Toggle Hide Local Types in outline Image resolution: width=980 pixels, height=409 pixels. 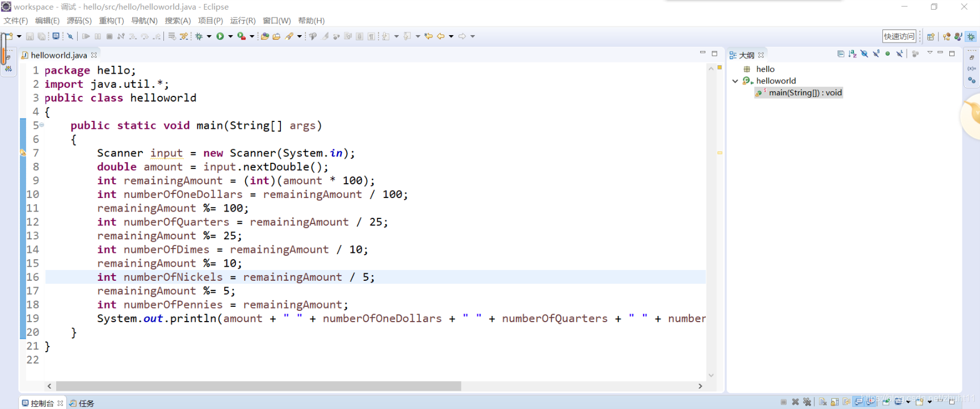click(x=899, y=54)
